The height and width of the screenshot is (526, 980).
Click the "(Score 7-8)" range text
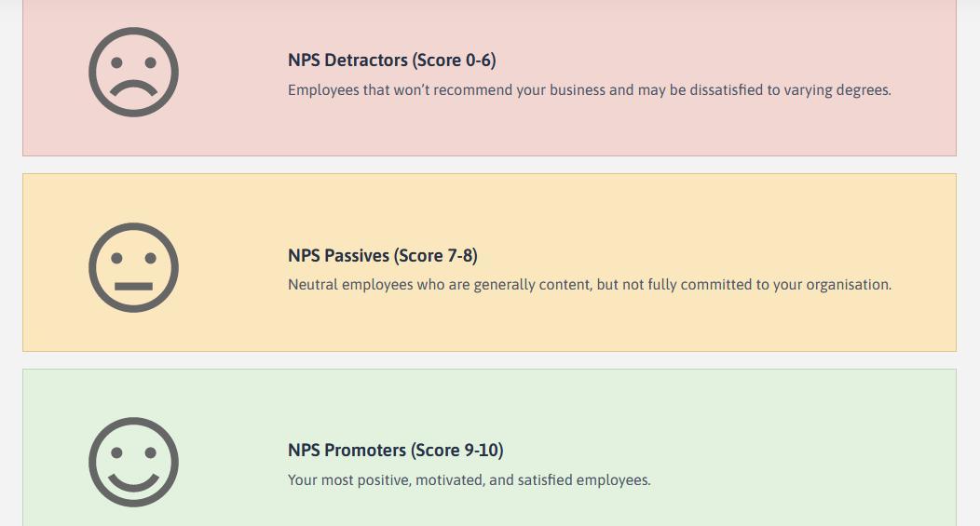(436, 255)
